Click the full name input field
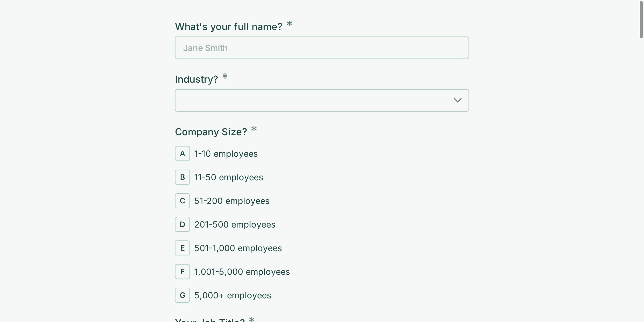The width and height of the screenshot is (644, 322). tap(321, 48)
